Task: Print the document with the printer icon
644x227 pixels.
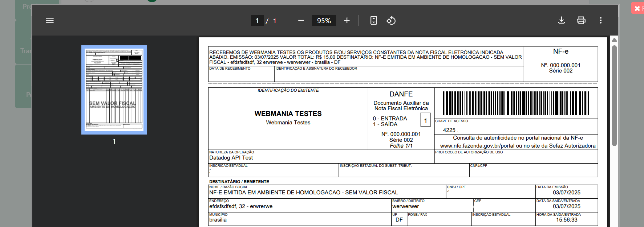Action: click(x=581, y=20)
